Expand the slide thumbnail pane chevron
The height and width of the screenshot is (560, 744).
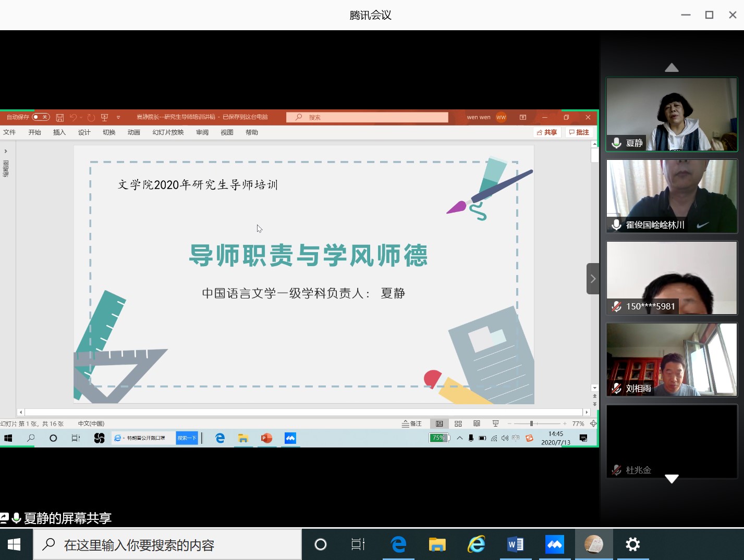[x=6, y=152]
